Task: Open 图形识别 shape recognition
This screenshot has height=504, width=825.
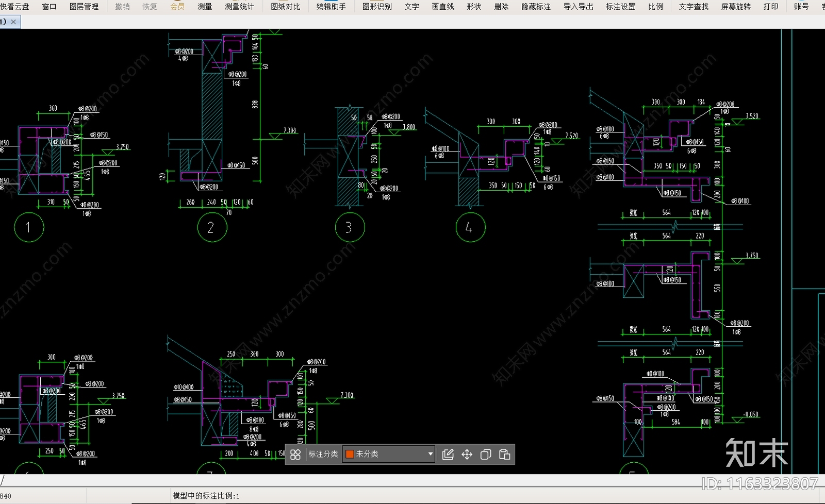Action: (x=377, y=7)
